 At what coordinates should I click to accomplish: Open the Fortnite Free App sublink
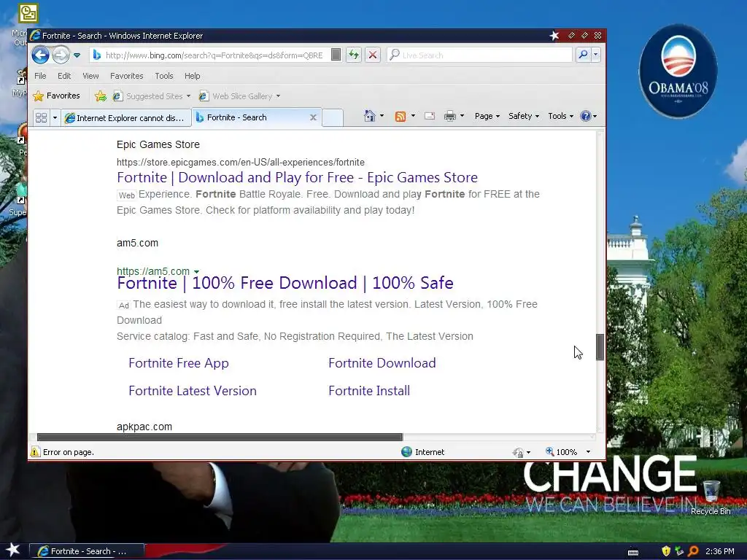179,363
